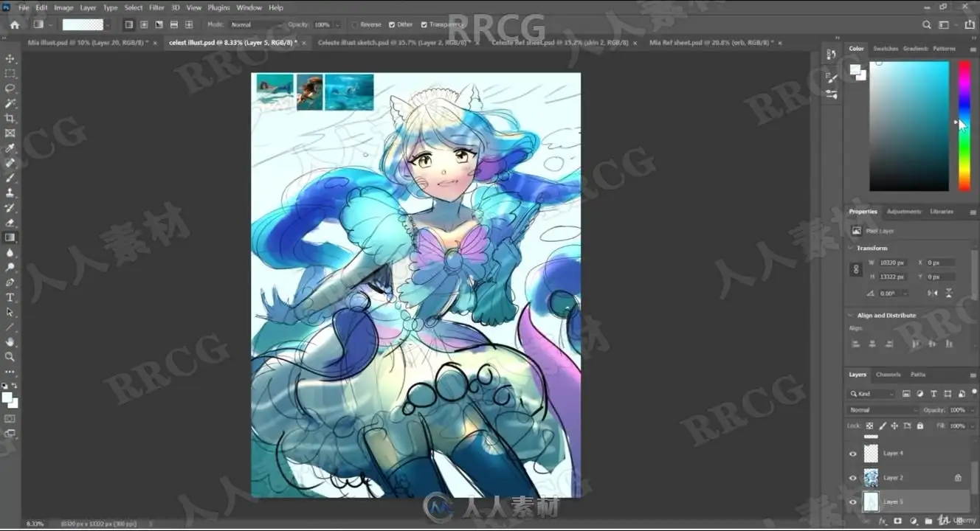This screenshot has height=531, width=980.
Task: Select the Gradient tool in toolbar
Action: click(x=10, y=237)
